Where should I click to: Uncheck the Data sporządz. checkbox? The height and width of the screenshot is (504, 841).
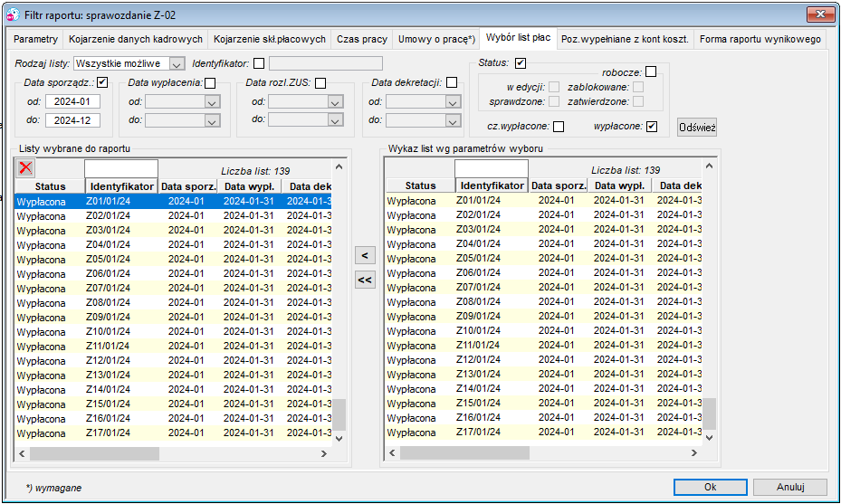[x=102, y=82]
